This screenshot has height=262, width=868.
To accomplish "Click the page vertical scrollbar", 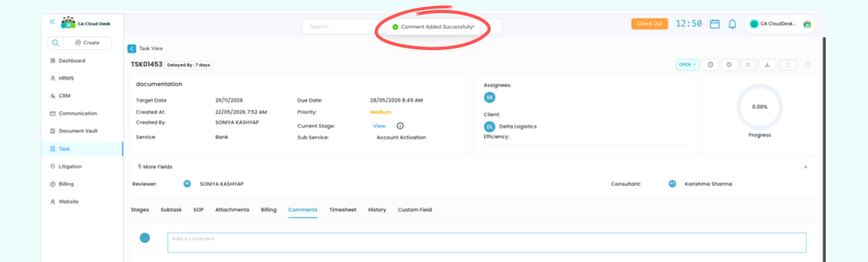I will coord(824,149).
